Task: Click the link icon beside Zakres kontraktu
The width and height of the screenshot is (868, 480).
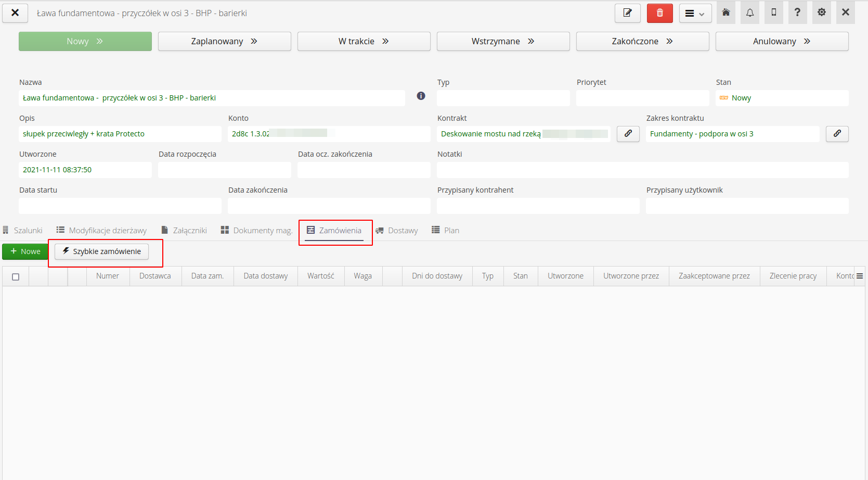Action: [x=837, y=134]
